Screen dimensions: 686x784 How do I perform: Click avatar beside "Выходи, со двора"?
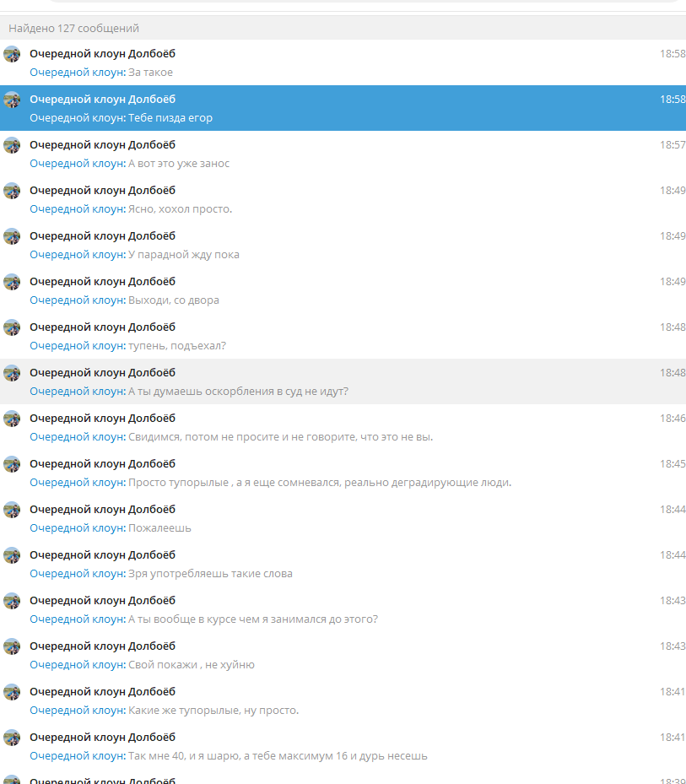[x=12, y=282]
